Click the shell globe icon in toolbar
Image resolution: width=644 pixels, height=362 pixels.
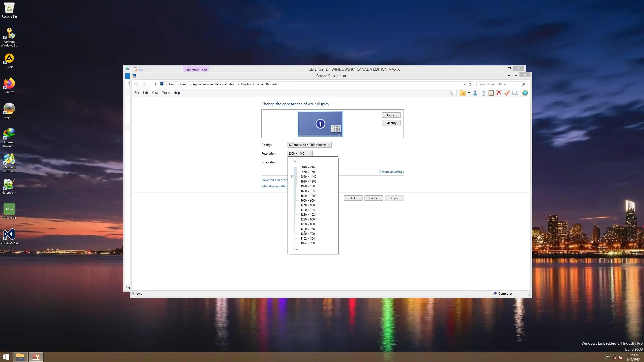(525, 93)
